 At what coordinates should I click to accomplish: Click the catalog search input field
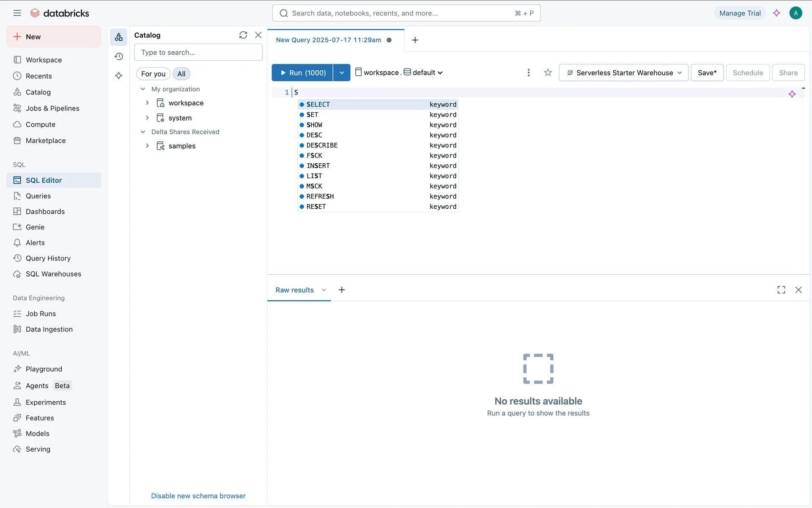point(198,52)
